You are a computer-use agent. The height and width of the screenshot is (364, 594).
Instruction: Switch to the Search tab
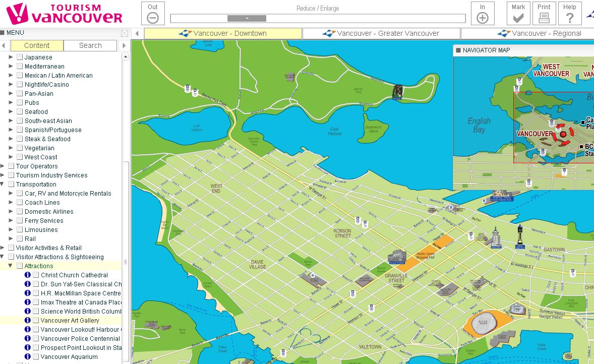click(90, 45)
